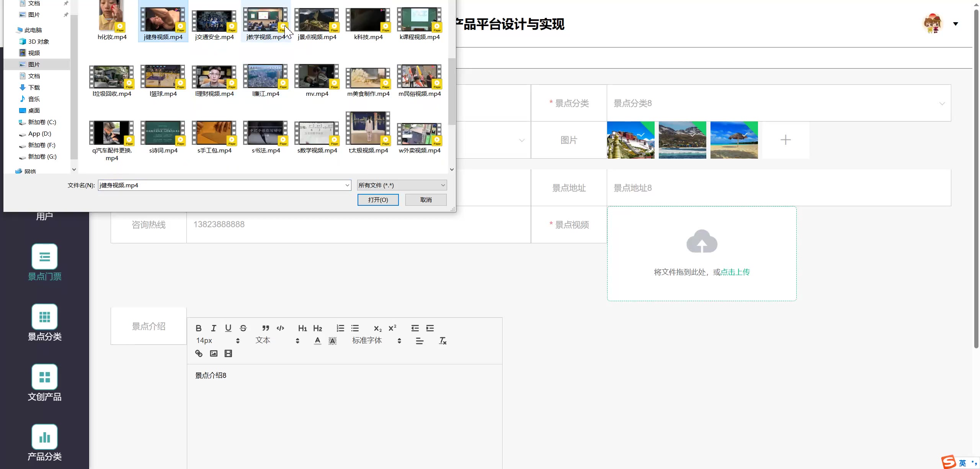Open 景点门票 in sidebar menu
Image resolution: width=980 pixels, height=469 pixels.
click(44, 263)
